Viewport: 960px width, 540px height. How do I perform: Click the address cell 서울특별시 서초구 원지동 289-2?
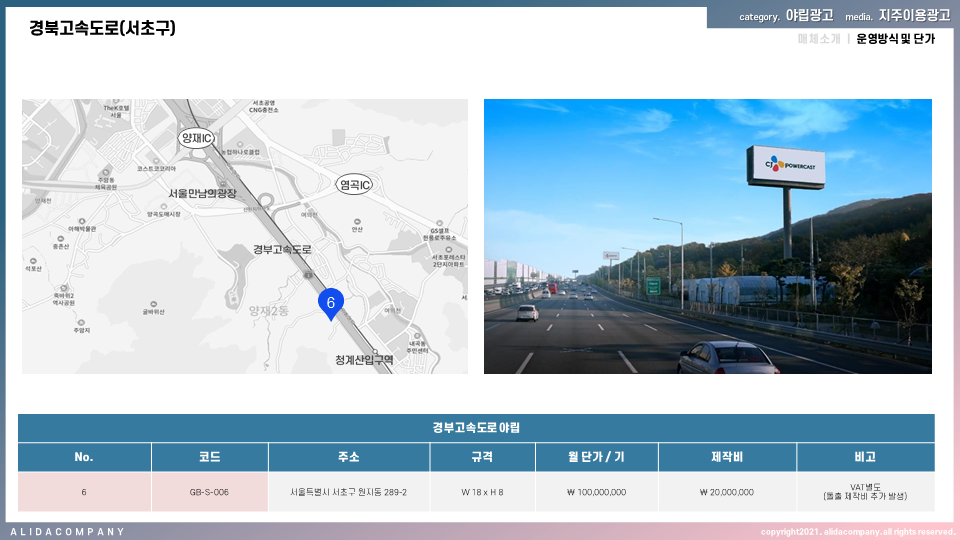pos(349,492)
